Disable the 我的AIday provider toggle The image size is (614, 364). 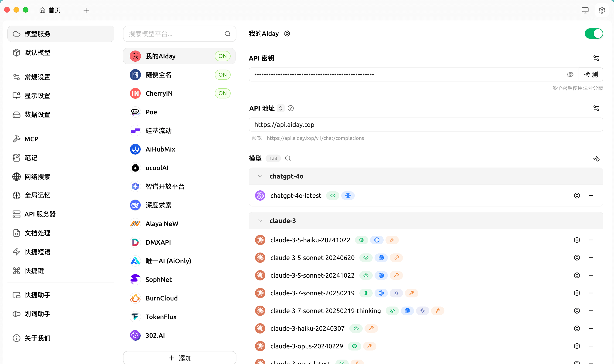pyautogui.click(x=594, y=34)
